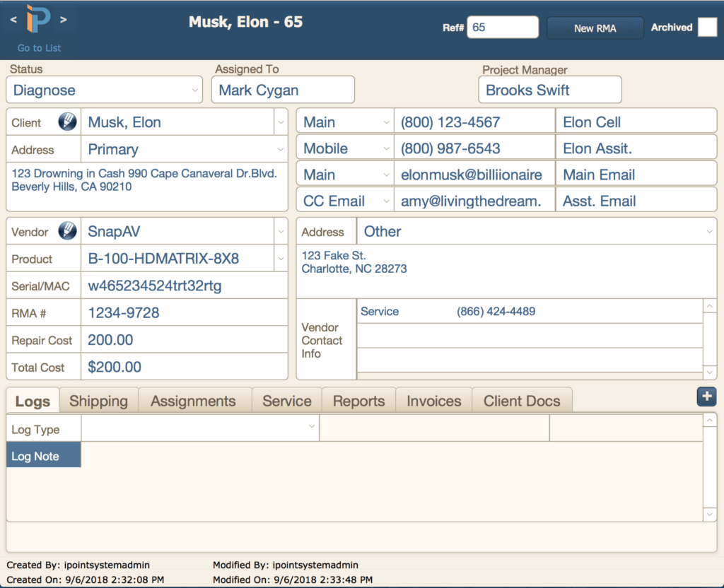Viewport: 724px width, 588px height.
Task: Select the Log Note button
Action: (43, 455)
